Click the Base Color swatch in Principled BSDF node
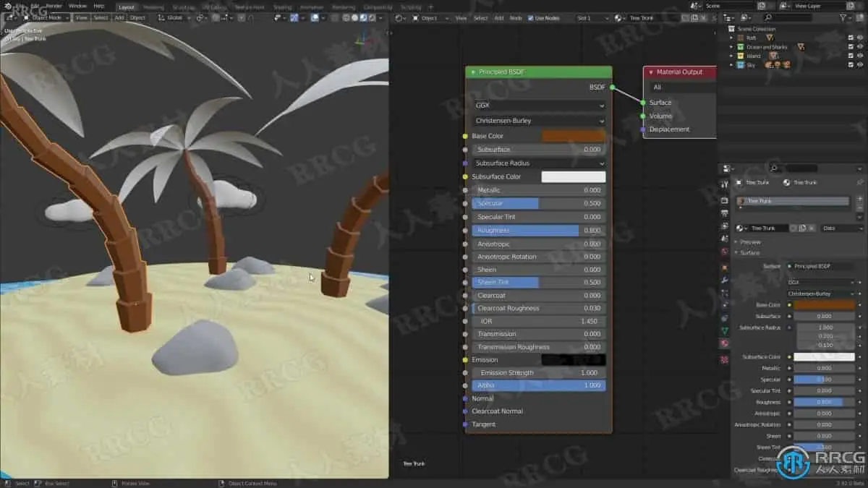868x488 pixels. click(x=573, y=136)
